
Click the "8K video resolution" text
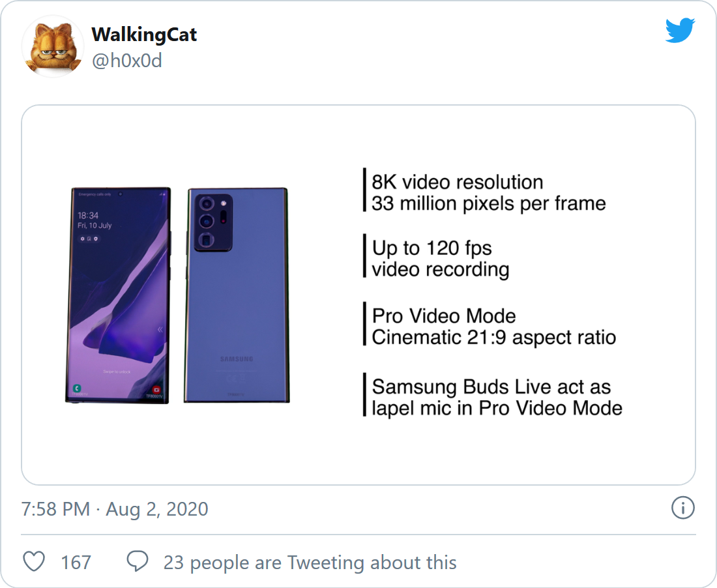457,182
